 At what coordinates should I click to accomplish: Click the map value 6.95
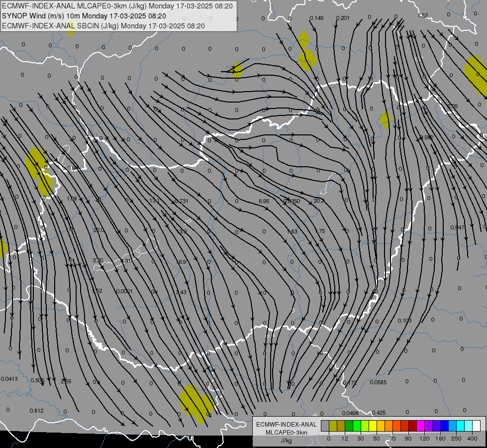(x=264, y=201)
